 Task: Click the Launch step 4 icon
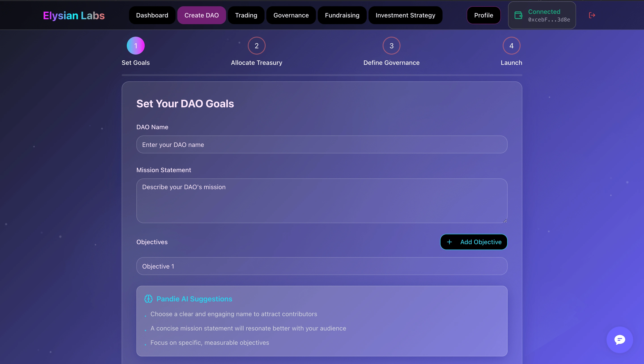point(511,46)
